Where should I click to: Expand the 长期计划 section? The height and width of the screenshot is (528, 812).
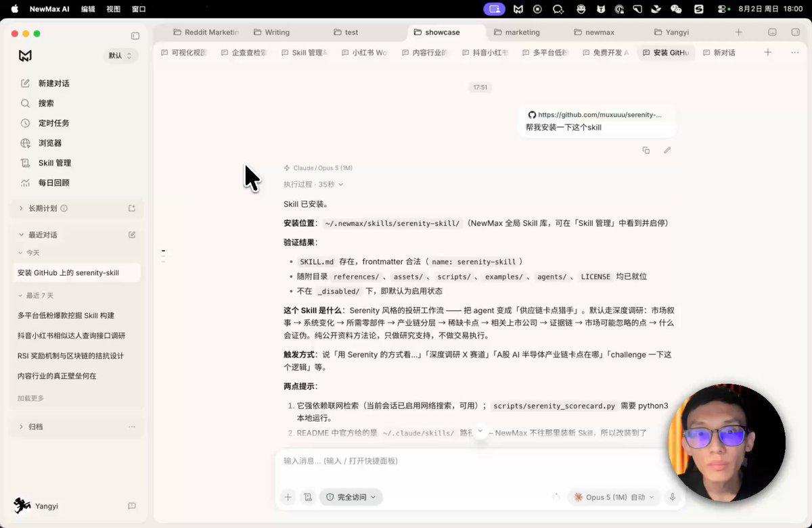pos(21,208)
